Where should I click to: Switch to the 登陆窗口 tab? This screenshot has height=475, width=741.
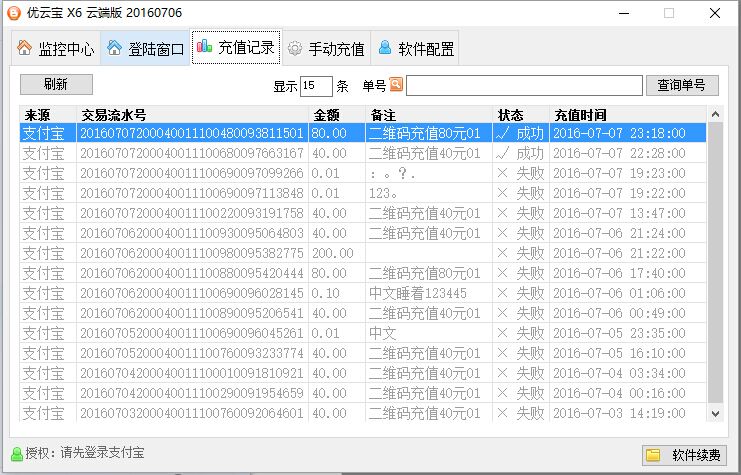pyautogui.click(x=145, y=48)
